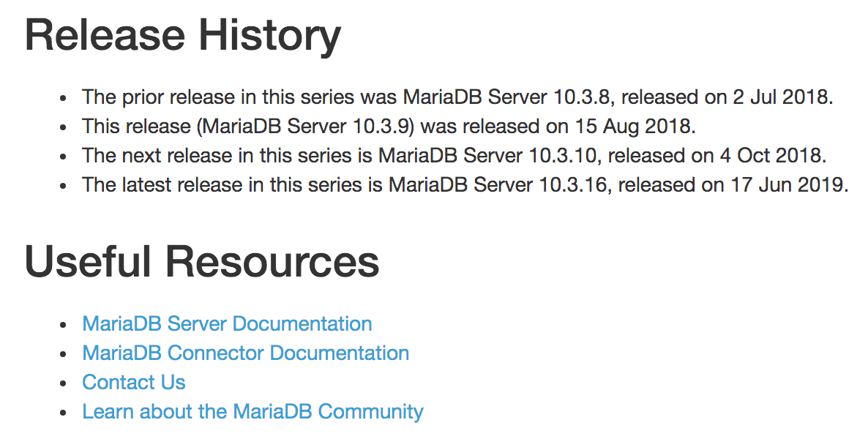The height and width of the screenshot is (439, 868).
Task: Click the Useful Resources heading
Action: (203, 260)
